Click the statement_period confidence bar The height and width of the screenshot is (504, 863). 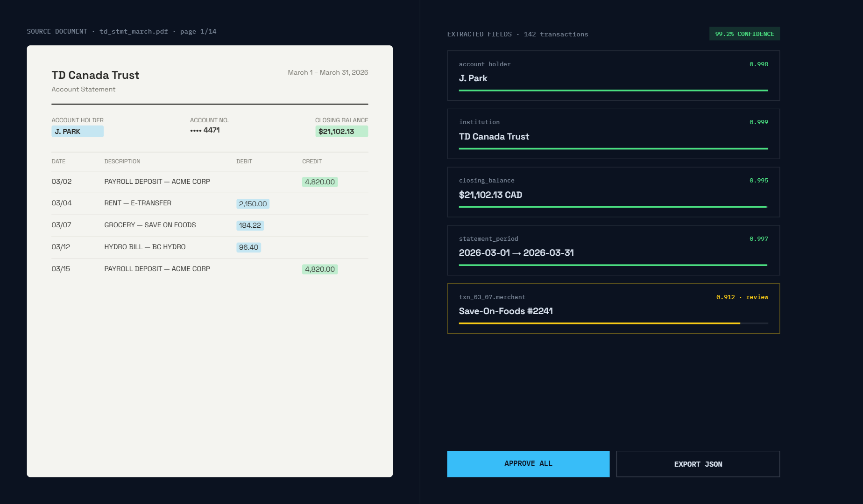pyautogui.click(x=613, y=265)
